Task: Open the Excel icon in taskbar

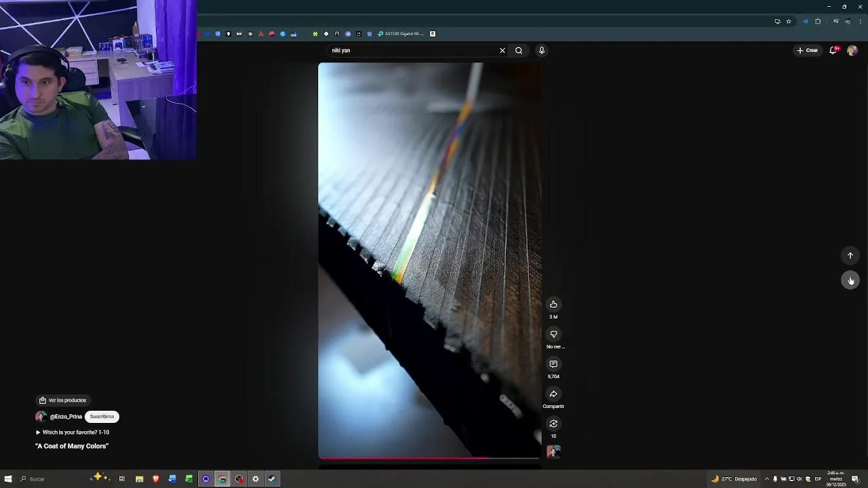Action: [x=189, y=479]
